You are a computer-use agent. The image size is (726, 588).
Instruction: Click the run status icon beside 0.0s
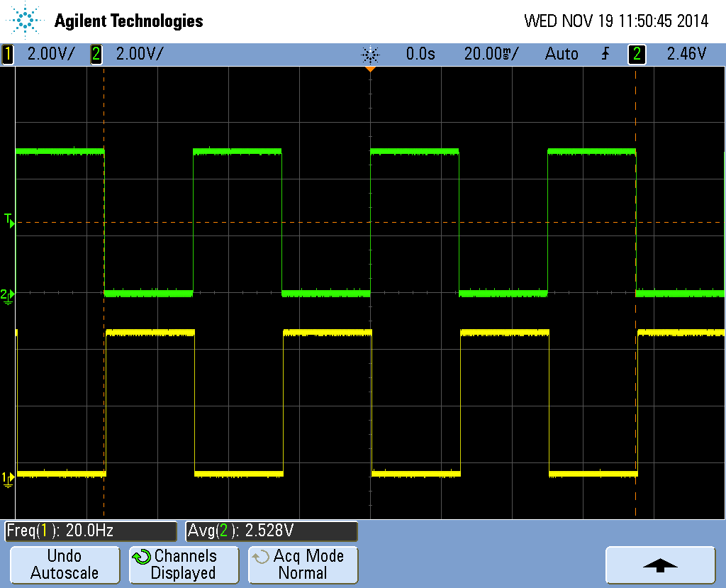coord(370,54)
